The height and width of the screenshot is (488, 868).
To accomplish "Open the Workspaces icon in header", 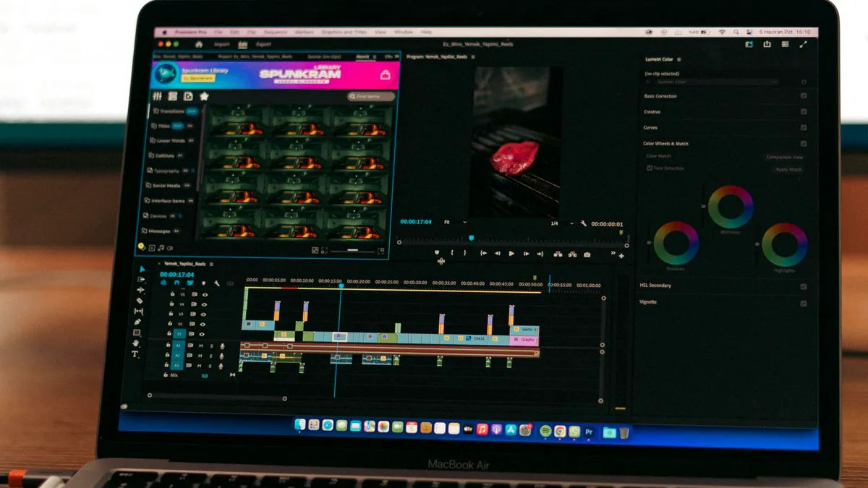I will [749, 44].
